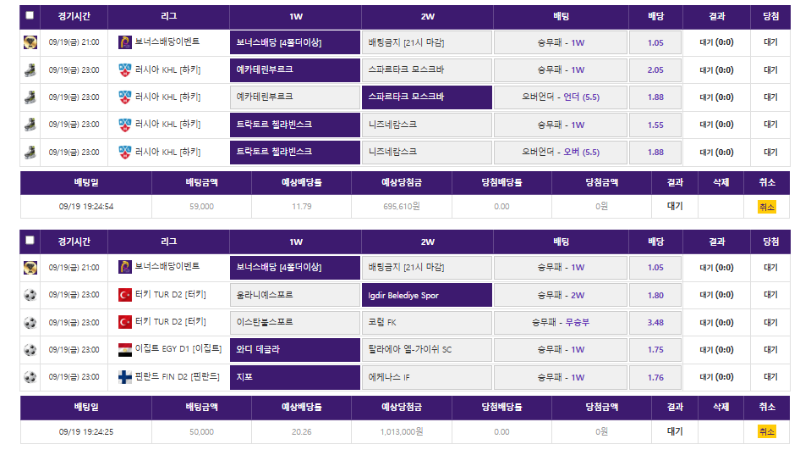
Task: Click the Egypt flag icon in league column
Action: click(x=125, y=350)
